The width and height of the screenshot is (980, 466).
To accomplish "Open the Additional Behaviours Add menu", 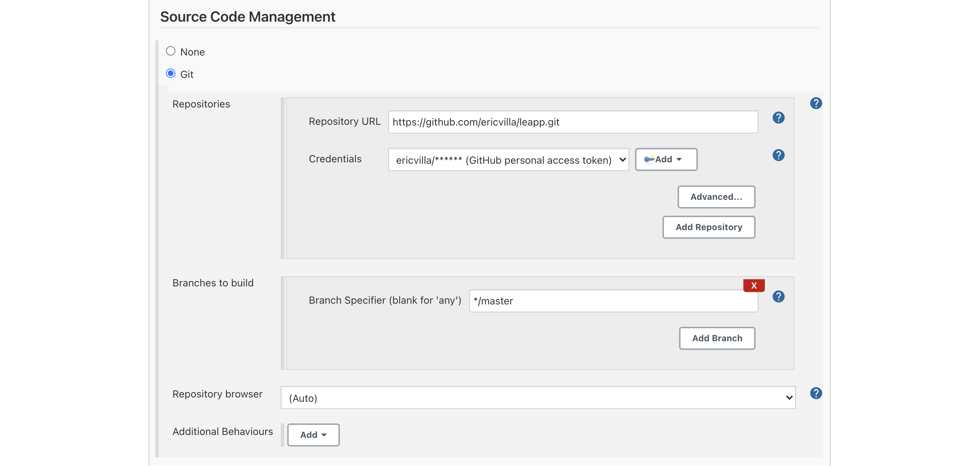I will click(x=313, y=434).
